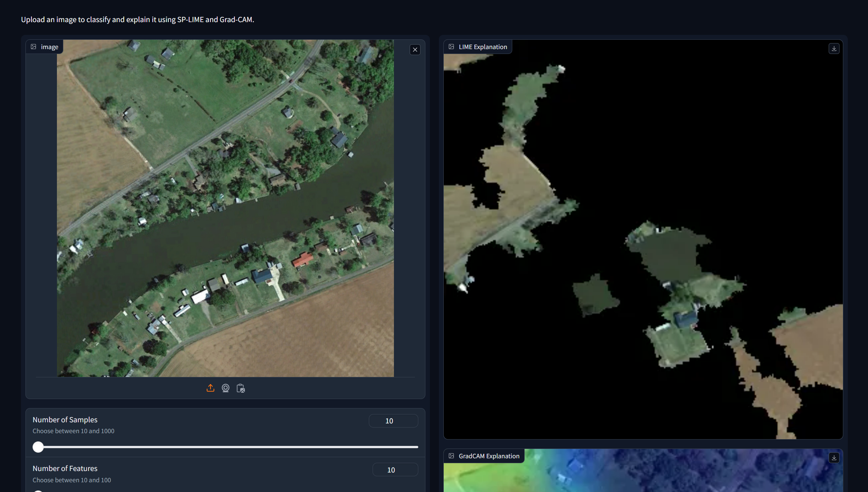Image resolution: width=868 pixels, height=492 pixels.
Task: Click the 'Upload an image to classify' description text
Action: (137, 19)
